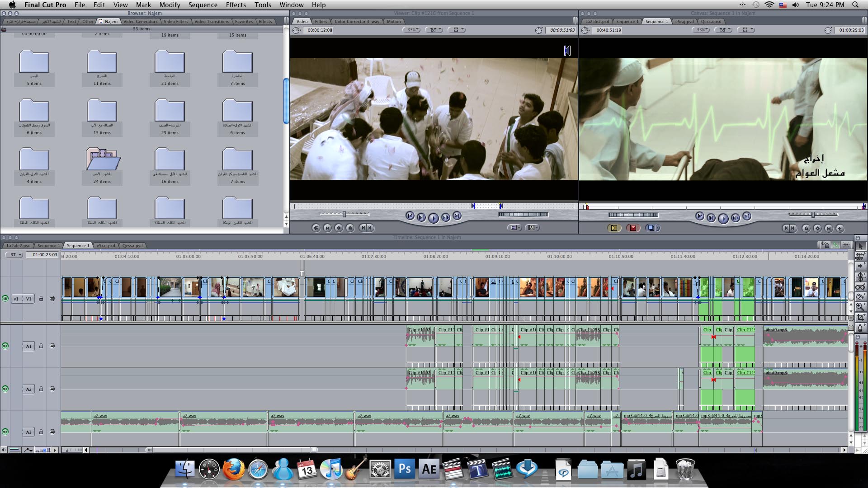Toggle Auto Select on A2 track
The height and width of the screenshot is (488, 868).
tap(52, 389)
